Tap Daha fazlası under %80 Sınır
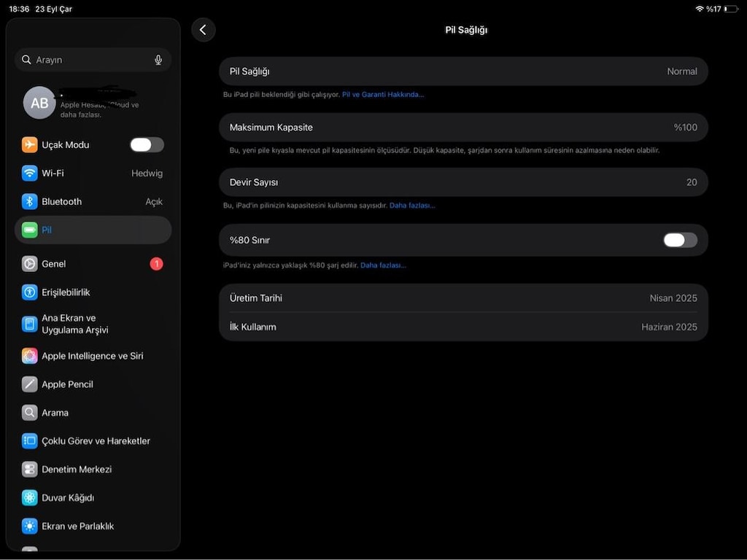 (x=383, y=265)
